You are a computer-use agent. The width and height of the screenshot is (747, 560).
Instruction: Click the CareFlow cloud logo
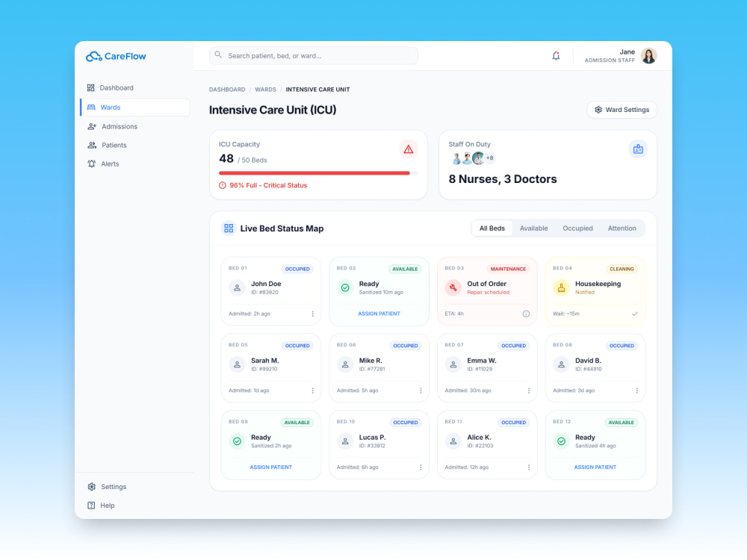pos(94,56)
